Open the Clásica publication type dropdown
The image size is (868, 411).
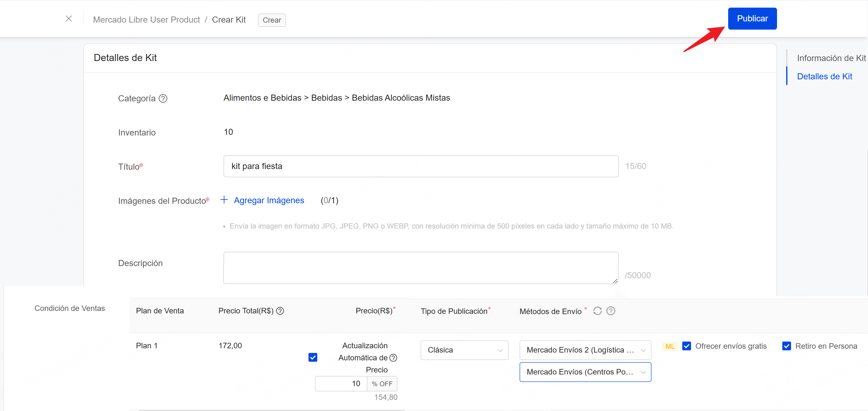pyautogui.click(x=464, y=350)
